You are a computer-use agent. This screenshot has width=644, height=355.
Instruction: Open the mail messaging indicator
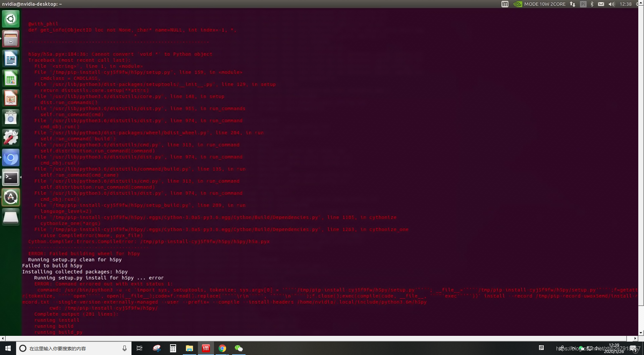point(601,4)
